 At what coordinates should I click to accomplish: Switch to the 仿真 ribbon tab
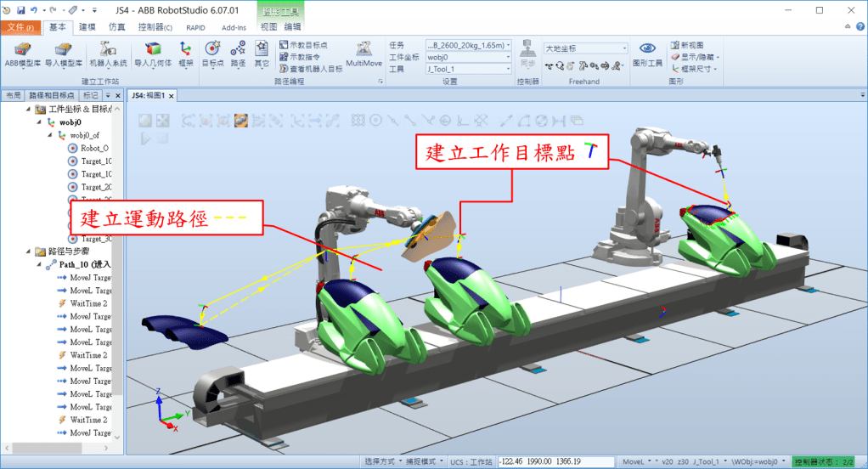(x=116, y=27)
